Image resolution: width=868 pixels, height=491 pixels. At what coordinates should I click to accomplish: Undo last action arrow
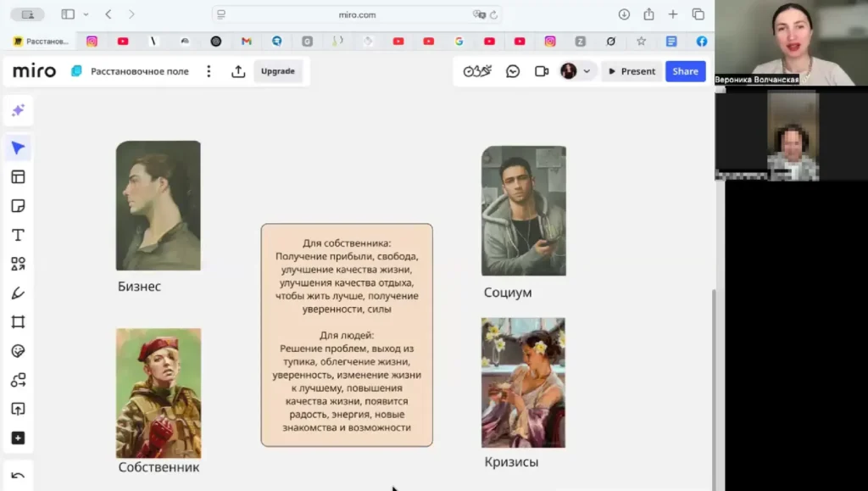coord(18,476)
